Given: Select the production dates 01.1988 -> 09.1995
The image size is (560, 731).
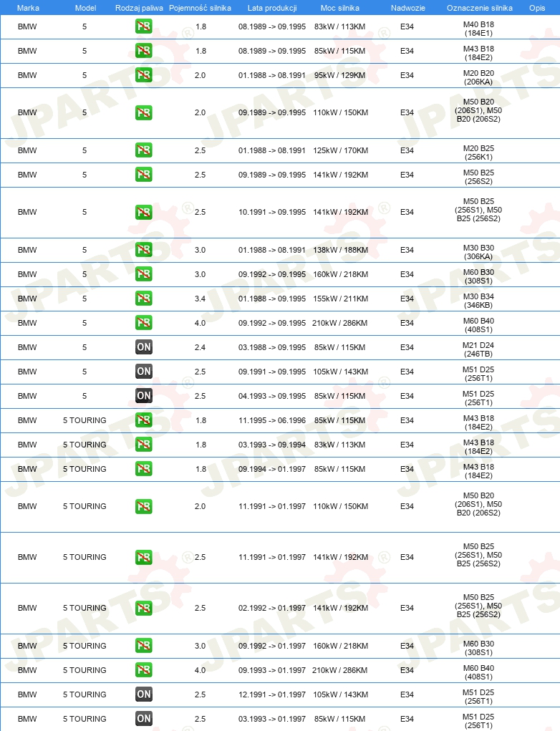Looking at the screenshot, I should coord(272,299).
